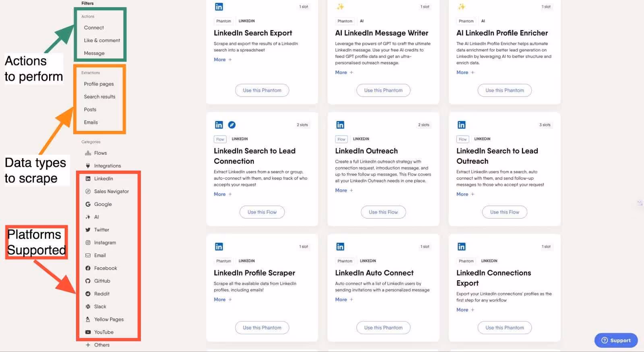Use this Phantom for LinkedIn Auto Connect
Image resolution: width=644 pixels, height=352 pixels.
pos(383,328)
